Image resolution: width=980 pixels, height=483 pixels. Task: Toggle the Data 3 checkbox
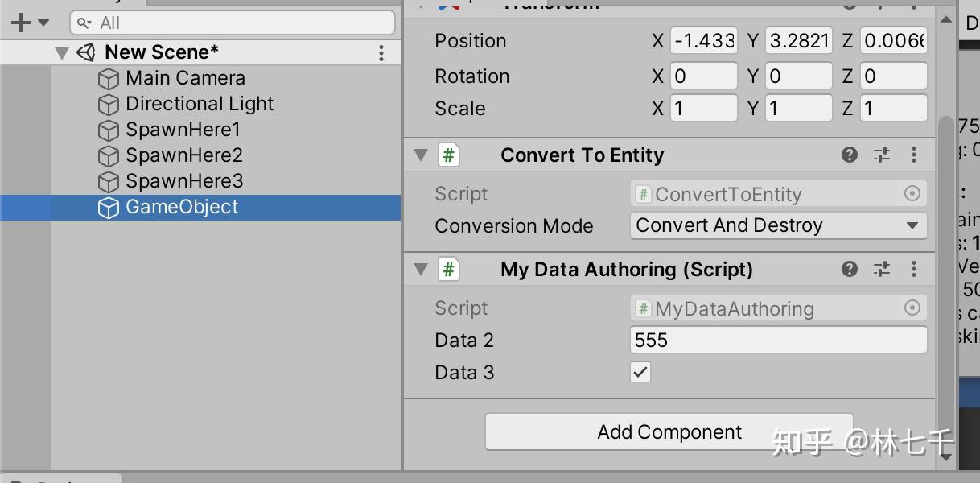640,372
